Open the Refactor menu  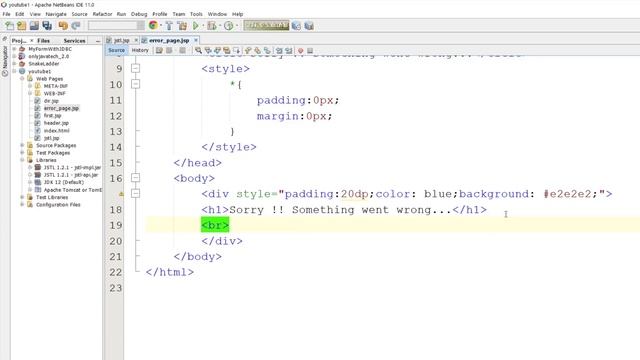point(102,14)
